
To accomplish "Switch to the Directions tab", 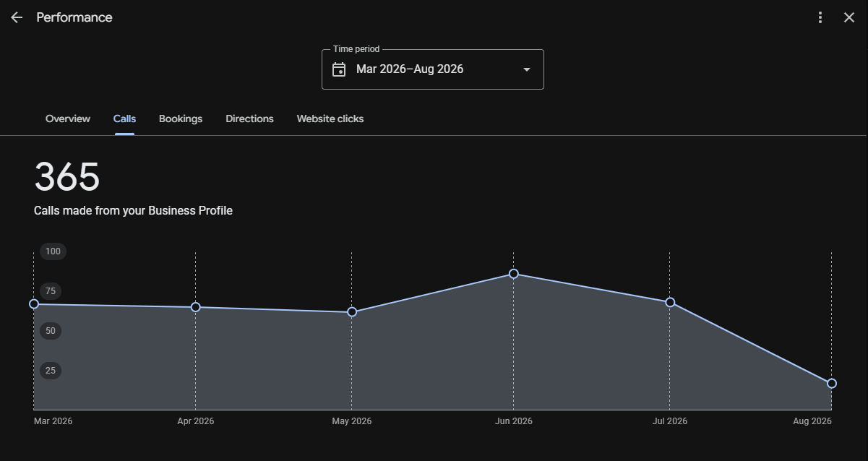I will tap(249, 119).
